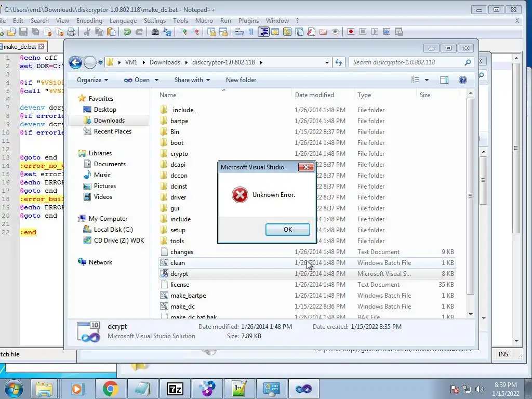Open the Plugins menu in Notepad++
This screenshot has width=532, height=399.
point(248,21)
